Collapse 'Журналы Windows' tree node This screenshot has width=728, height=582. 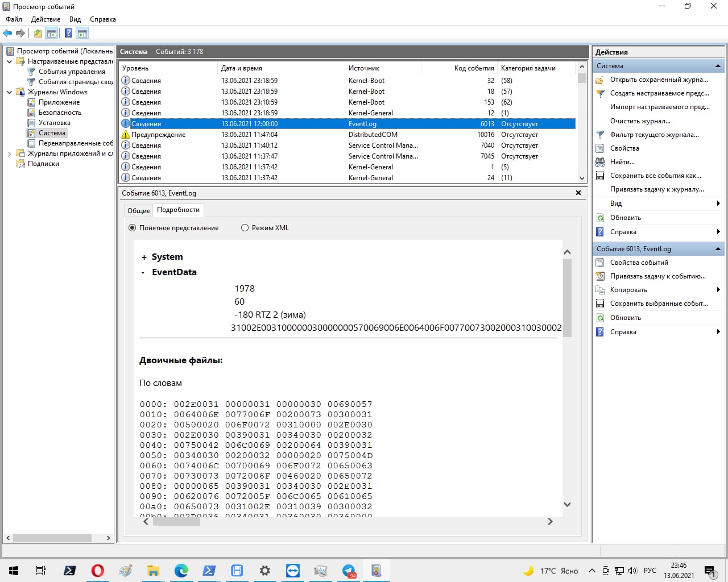click(9, 92)
